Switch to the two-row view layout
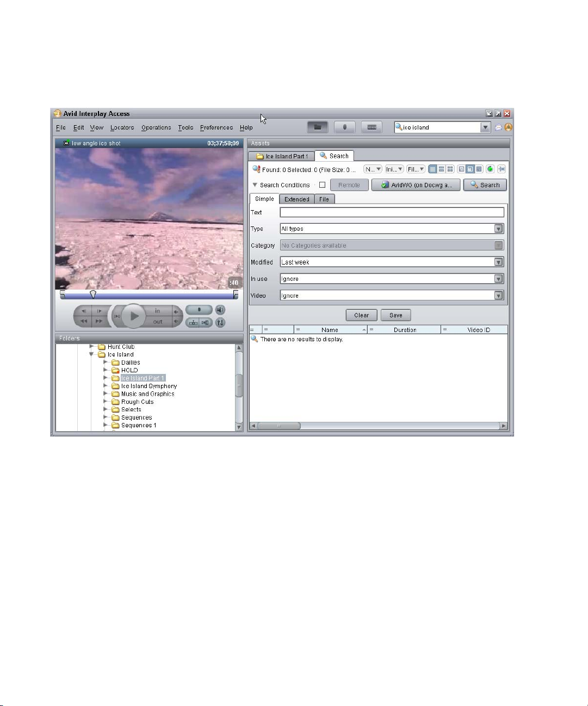Viewport: 588px width, 706px height. (x=441, y=169)
